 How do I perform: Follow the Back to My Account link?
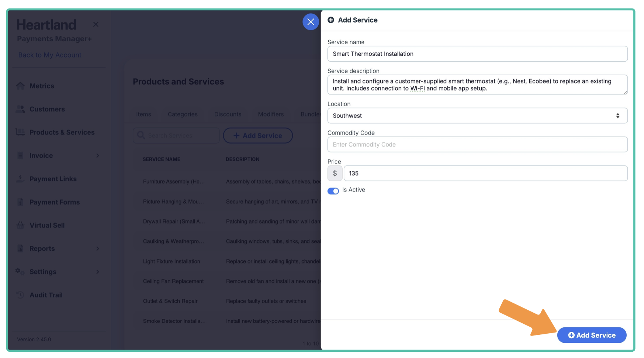(50, 55)
